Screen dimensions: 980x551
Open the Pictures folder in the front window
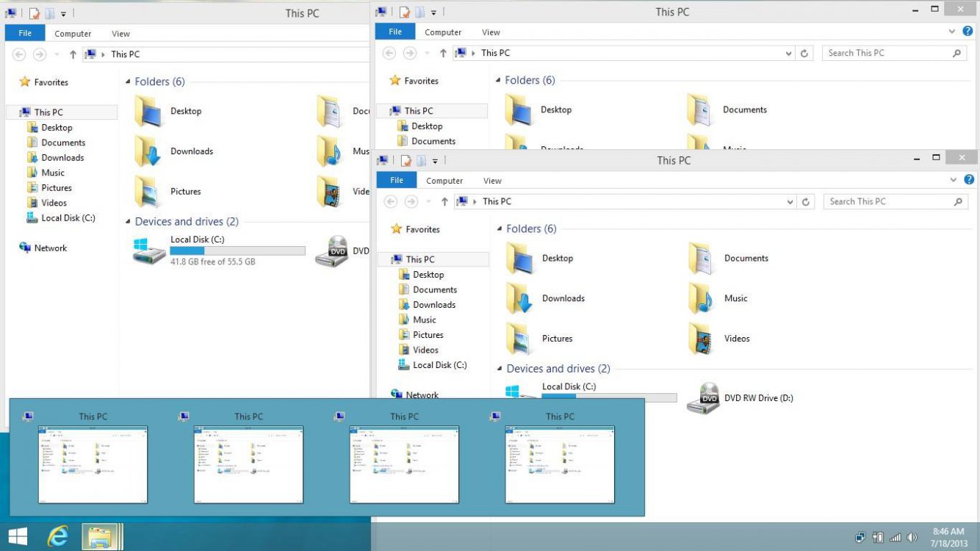click(x=539, y=339)
